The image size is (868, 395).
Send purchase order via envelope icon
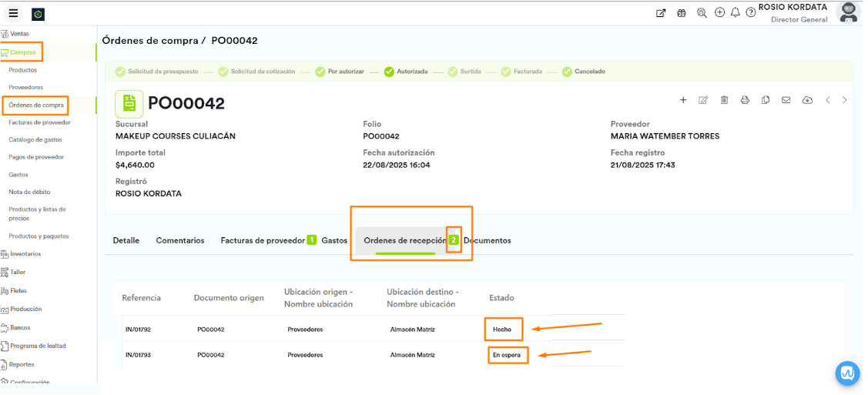(x=786, y=100)
